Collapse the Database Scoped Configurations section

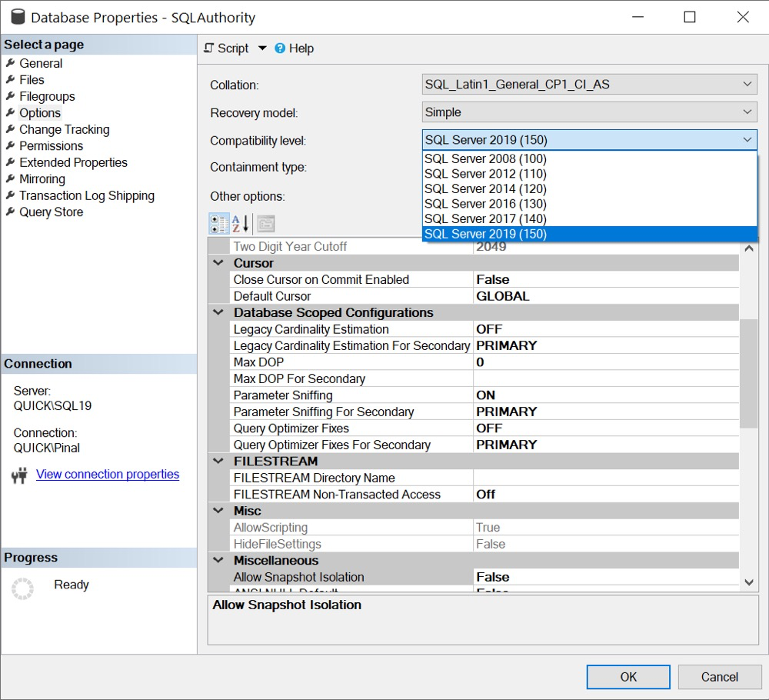point(218,313)
